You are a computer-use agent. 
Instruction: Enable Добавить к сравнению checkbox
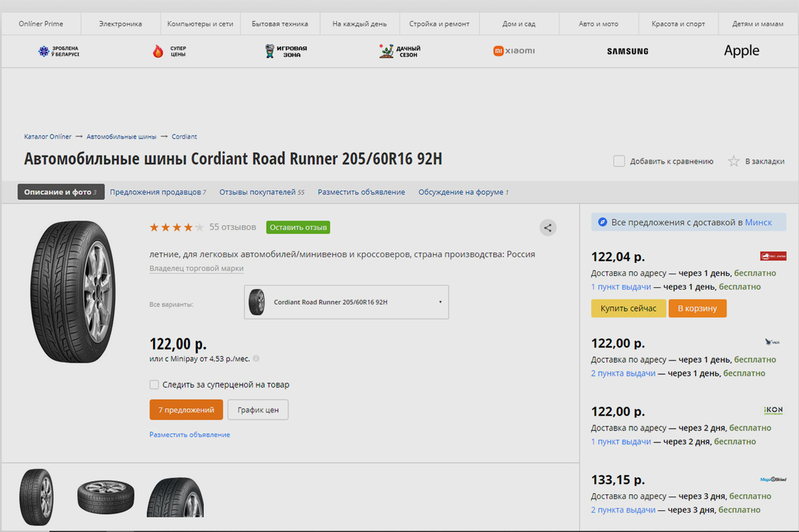click(619, 161)
